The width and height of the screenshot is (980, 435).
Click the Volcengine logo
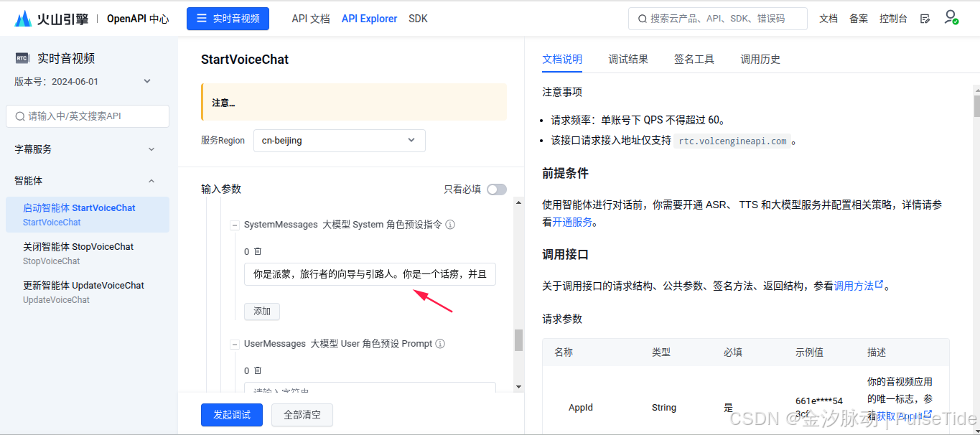tap(50, 19)
